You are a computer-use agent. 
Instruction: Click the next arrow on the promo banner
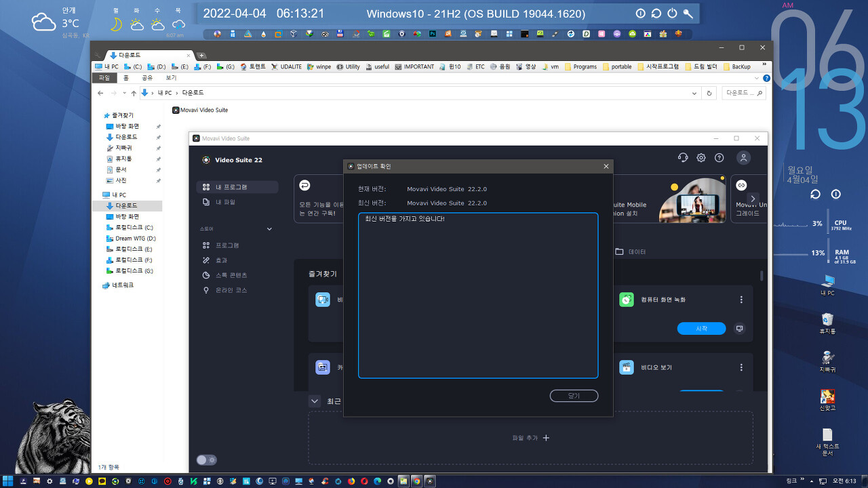[752, 199]
